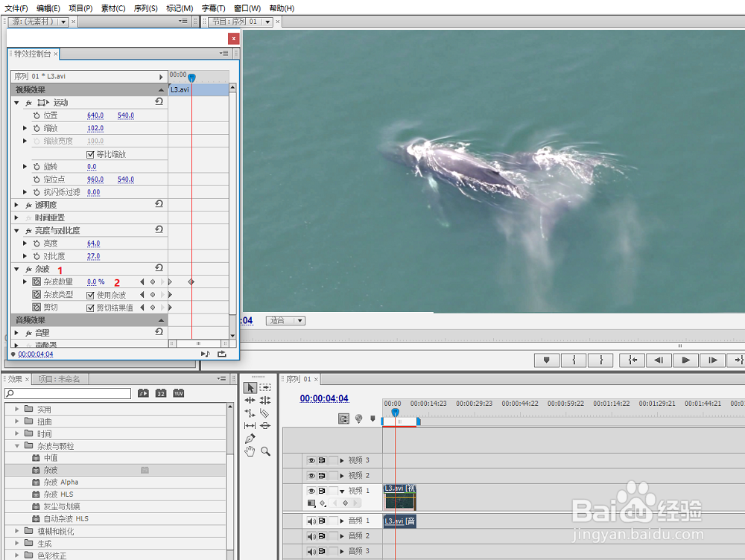
Task: Expand the 模糊和锐化 effects folder
Action: pos(17,530)
